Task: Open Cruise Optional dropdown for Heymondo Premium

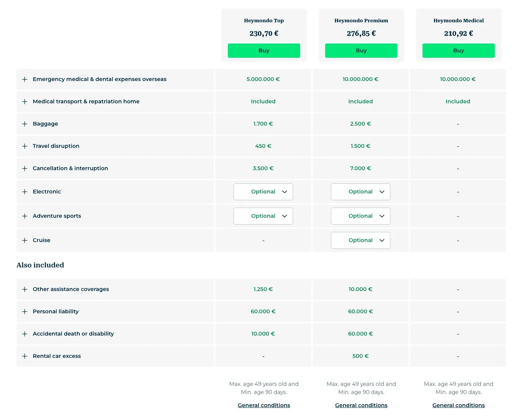Action: (361, 240)
